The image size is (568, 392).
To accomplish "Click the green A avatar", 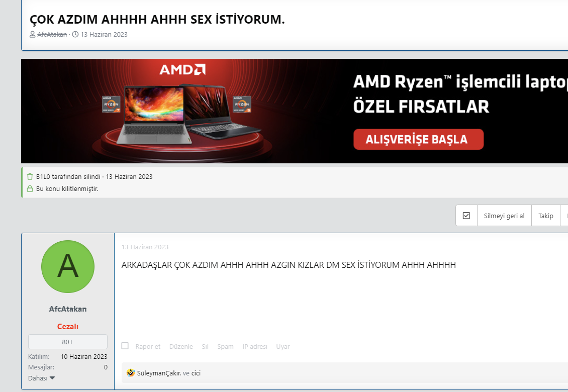I will tap(68, 267).
